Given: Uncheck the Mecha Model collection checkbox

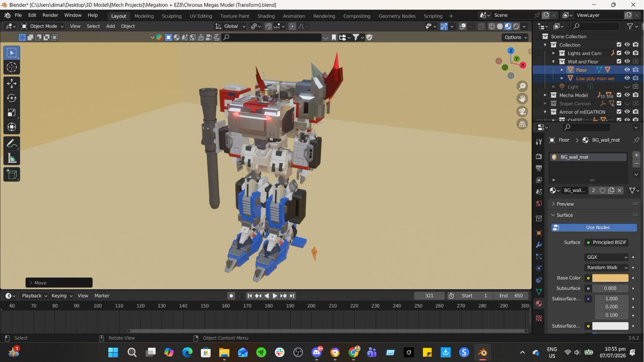Looking at the screenshot, I should [x=619, y=95].
